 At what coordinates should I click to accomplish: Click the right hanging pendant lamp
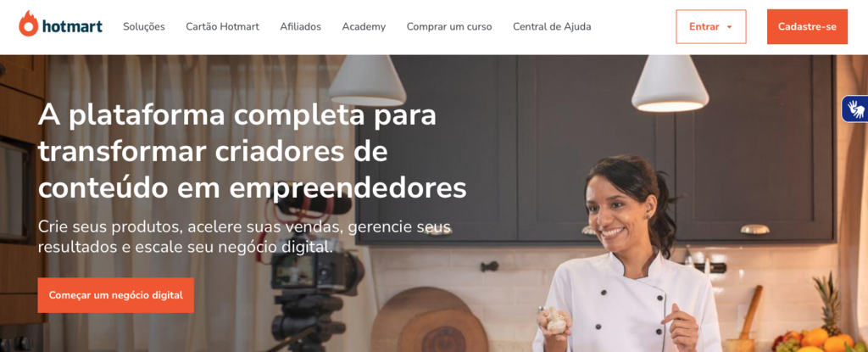[x=670, y=83]
